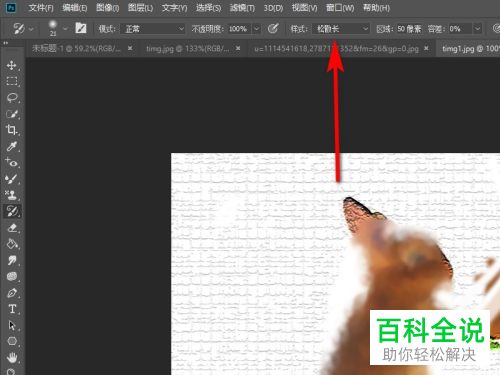Image resolution: width=500 pixels, height=375 pixels.
Task: Open the brush settings panel icon
Action: [81, 28]
